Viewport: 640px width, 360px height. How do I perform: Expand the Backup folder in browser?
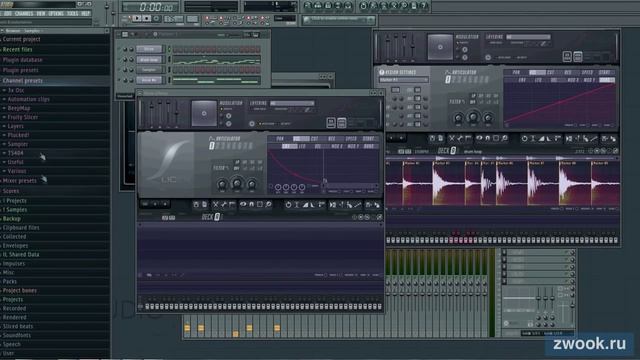(x=11, y=219)
